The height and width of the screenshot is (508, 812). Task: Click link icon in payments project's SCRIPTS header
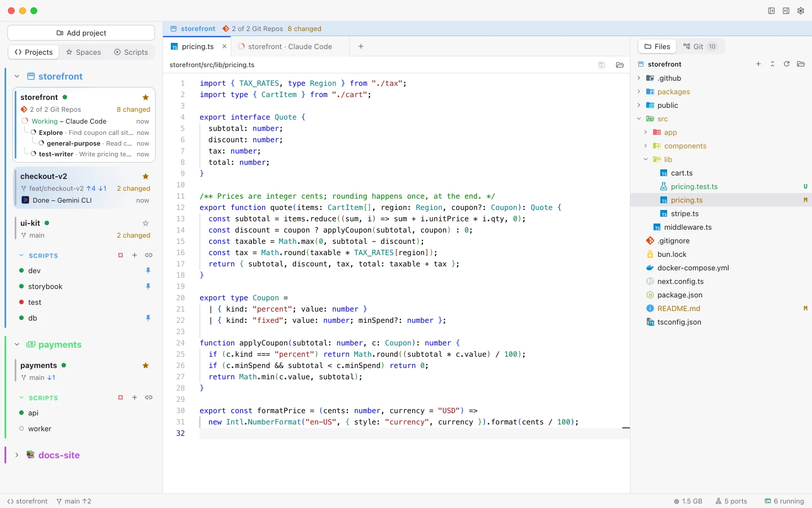tap(149, 397)
